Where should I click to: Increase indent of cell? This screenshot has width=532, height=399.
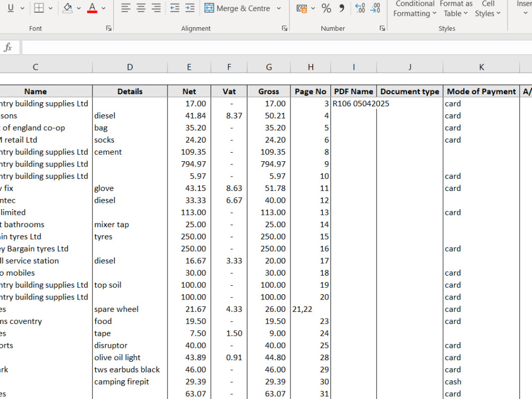[x=190, y=8]
